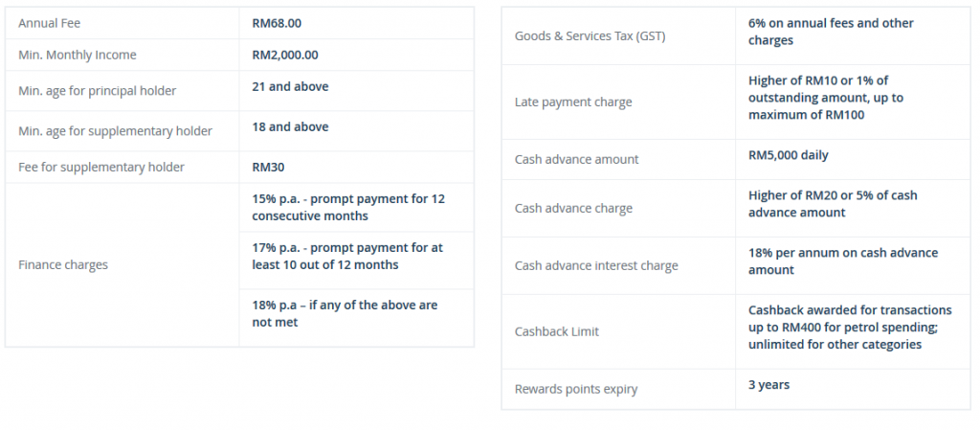Select the RM68.00 annual fee value
This screenshot has width=980, height=431.
pos(277,23)
